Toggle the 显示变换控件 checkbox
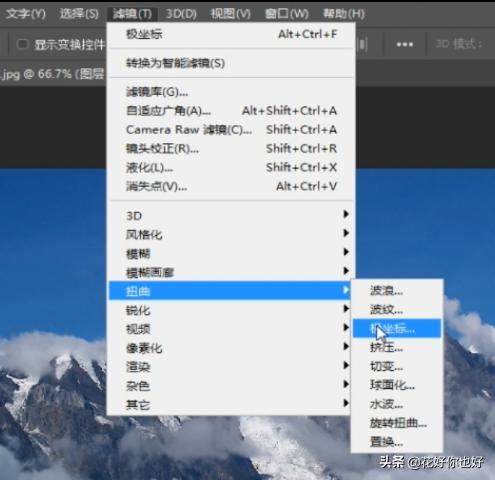This screenshot has width=495, height=480. (x=22, y=44)
